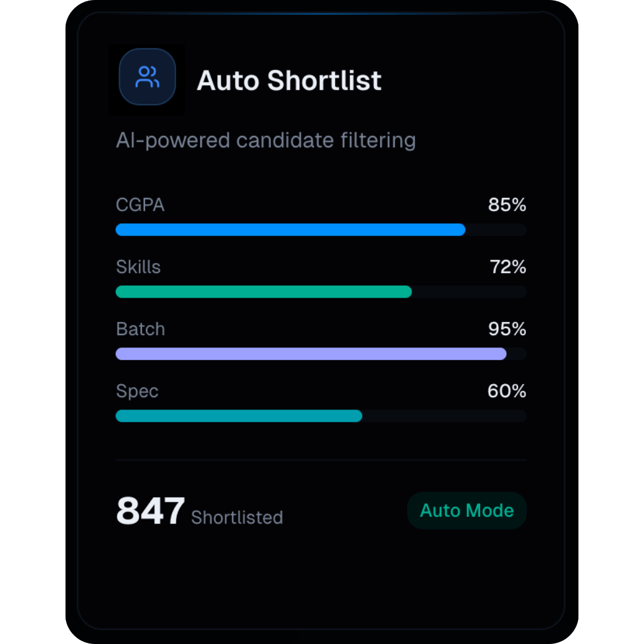The height and width of the screenshot is (644, 644).
Task: Click the empty track of Skills bar
Action: [x=469, y=292]
